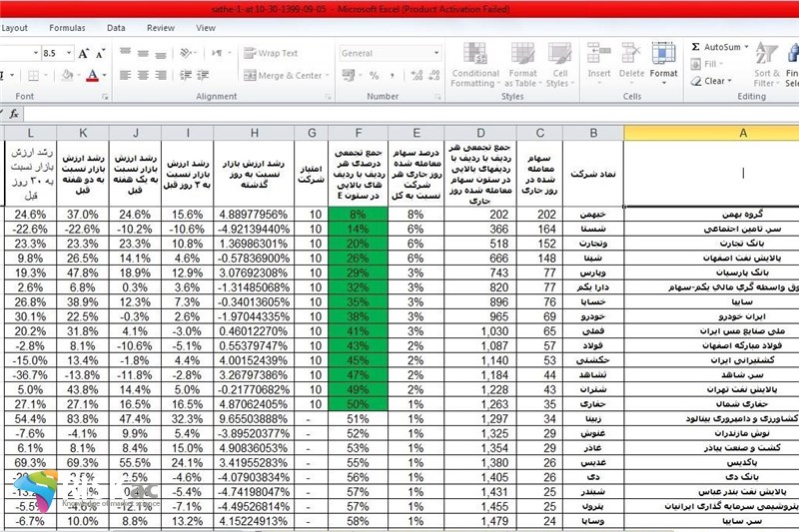
Task: Select cell with value 1,263
Action: pyautogui.click(x=480, y=404)
